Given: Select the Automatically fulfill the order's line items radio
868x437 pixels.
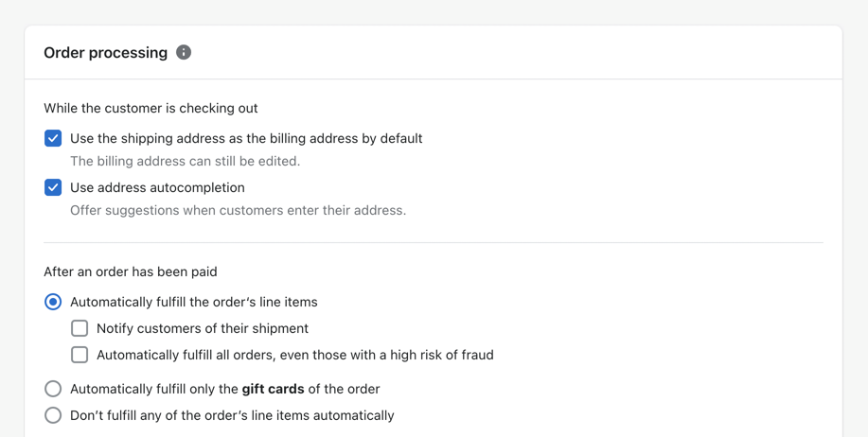Looking at the screenshot, I should pos(53,302).
